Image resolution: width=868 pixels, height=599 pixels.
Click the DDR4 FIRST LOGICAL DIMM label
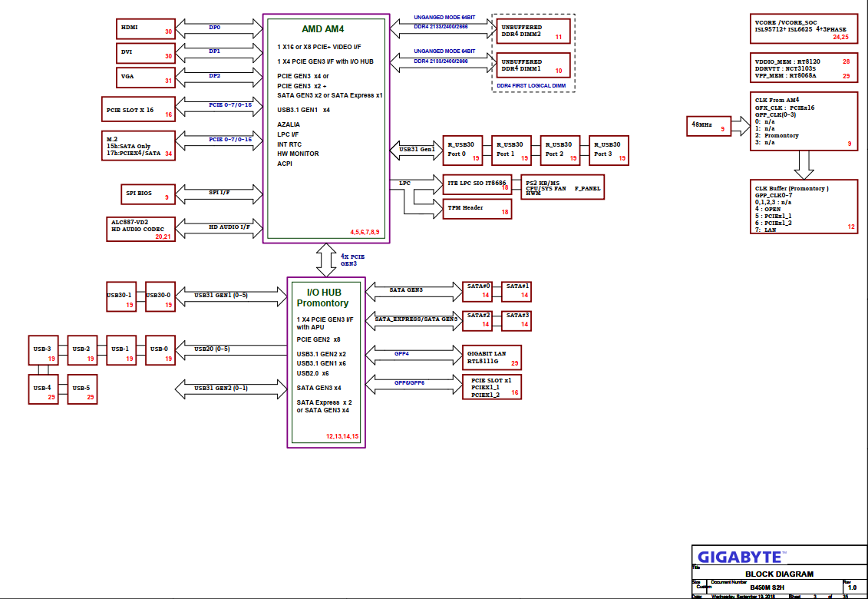coord(531,86)
